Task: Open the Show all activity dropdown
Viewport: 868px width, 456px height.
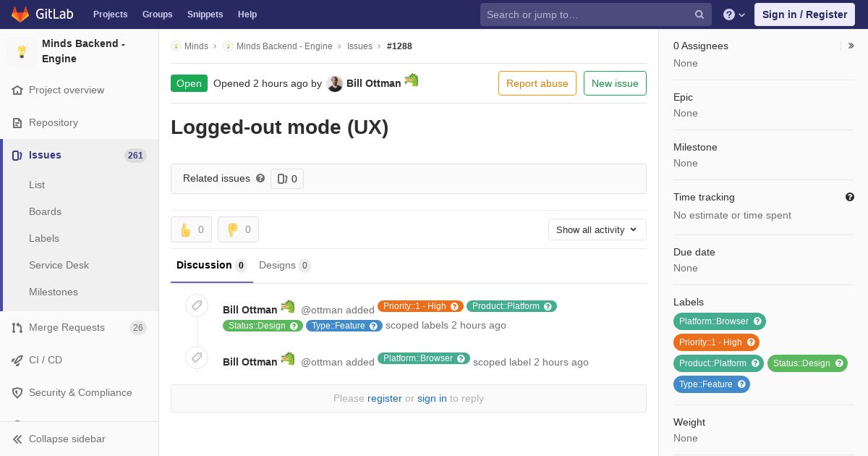Action: tap(597, 229)
